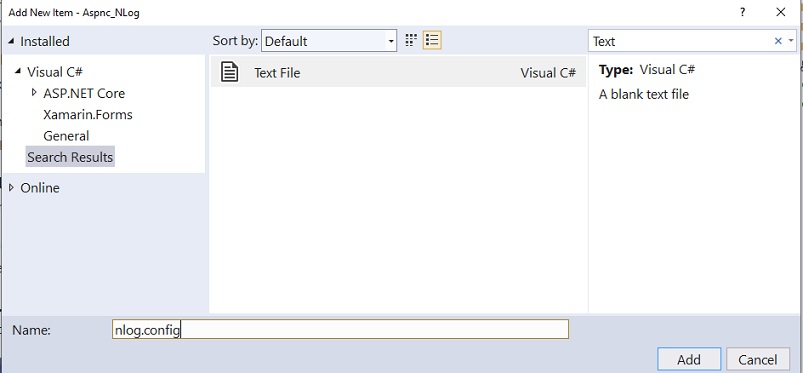Select the Xamarin.Forms category

pos(88,114)
